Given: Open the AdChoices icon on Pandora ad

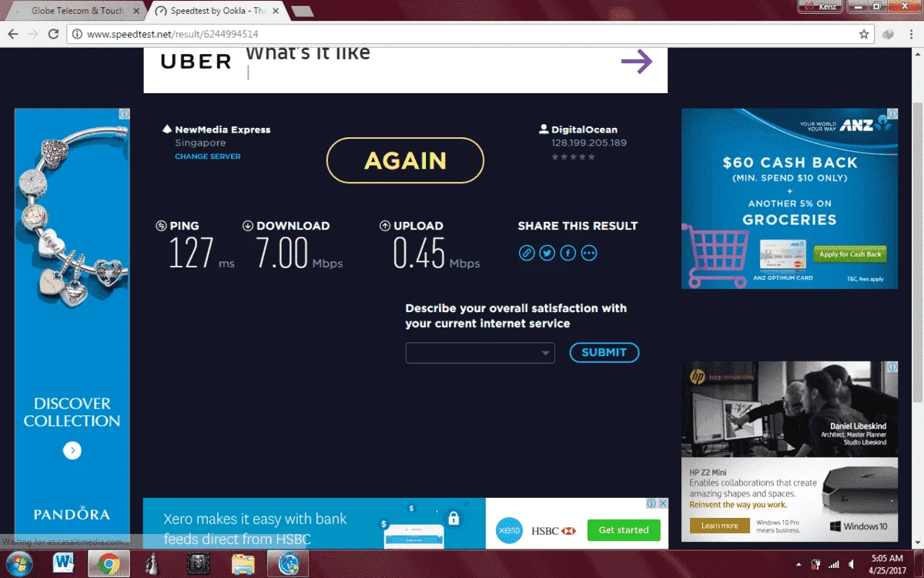Looking at the screenshot, I should pyautogui.click(x=124, y=114).
